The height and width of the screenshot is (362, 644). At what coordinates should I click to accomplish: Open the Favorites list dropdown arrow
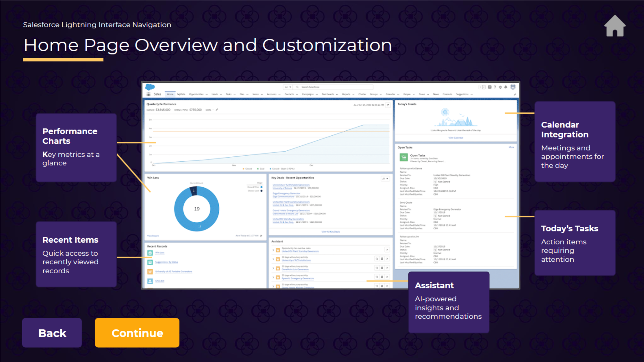(x=484, y=87)
